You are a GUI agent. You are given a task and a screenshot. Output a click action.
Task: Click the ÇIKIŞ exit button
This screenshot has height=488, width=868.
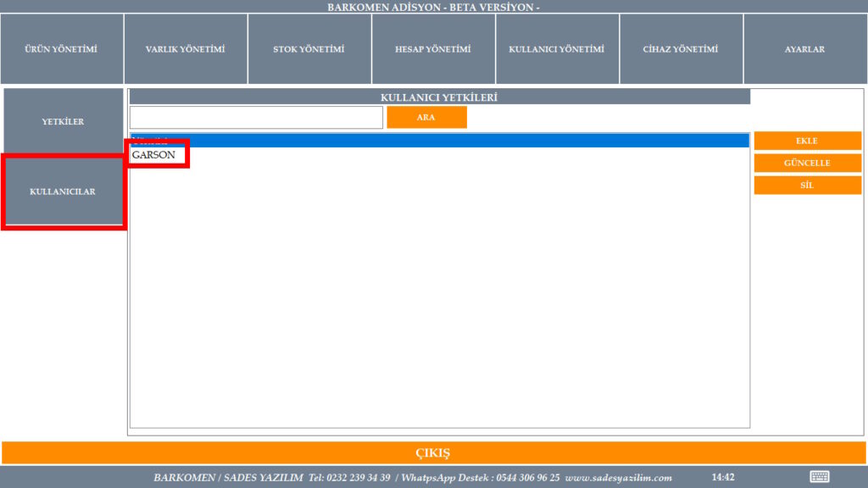(x=433, y=452)
